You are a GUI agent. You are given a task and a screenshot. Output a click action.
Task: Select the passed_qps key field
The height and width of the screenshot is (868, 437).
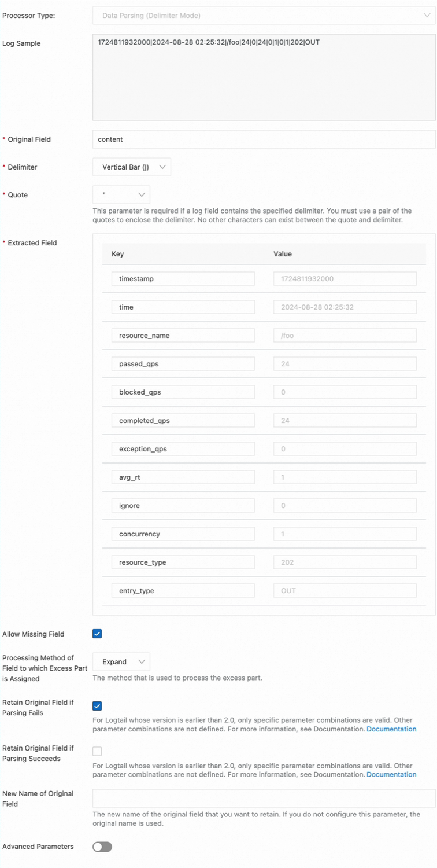pos(183,364)
